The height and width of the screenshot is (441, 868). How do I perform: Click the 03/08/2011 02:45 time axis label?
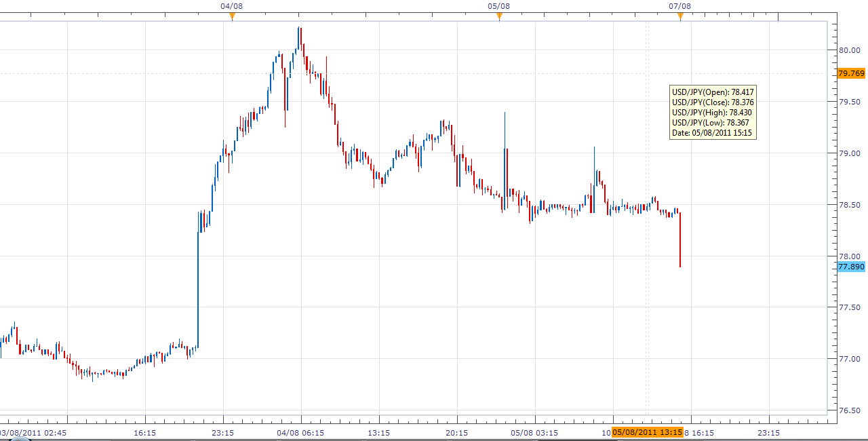(33, 432)
